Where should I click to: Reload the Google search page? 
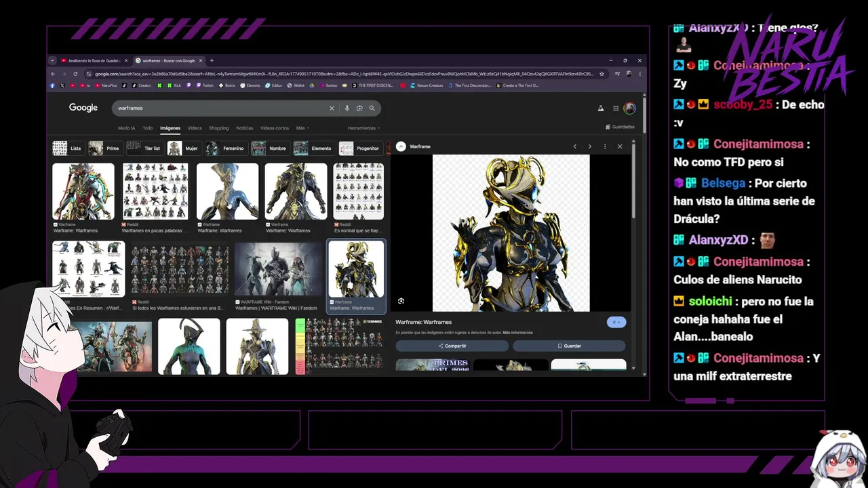point(75,74)
